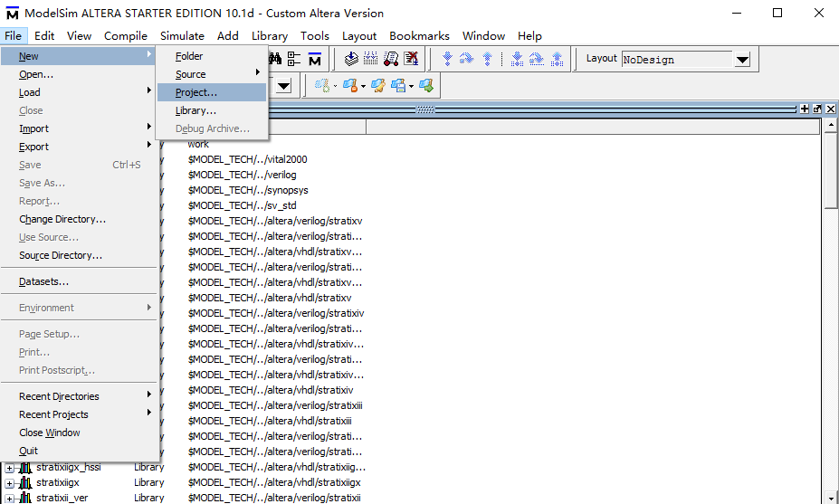
Task: Click the stratixii_ver library icon
Action: pos(25,498)
